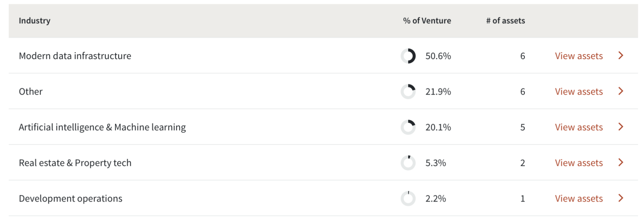644x220 pixels.
Task: Click the 5.3% donut chart icon
Action: pos(408,163)
